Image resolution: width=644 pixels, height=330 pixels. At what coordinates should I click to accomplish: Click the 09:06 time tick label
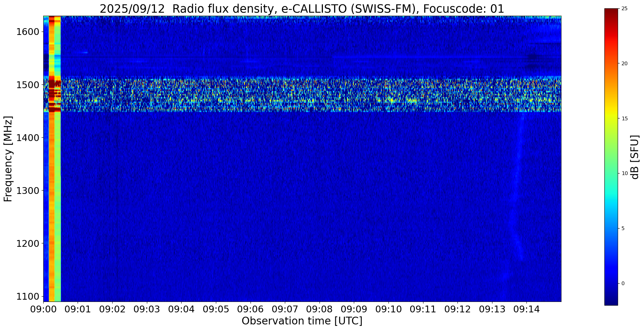click(x=251, y=309)
